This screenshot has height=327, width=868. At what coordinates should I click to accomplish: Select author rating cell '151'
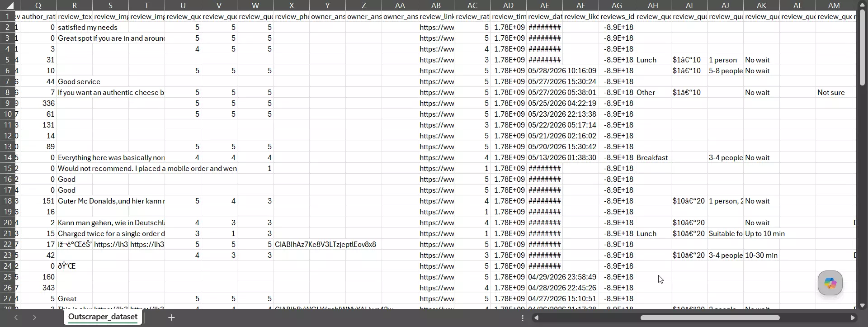coord(38,201)
